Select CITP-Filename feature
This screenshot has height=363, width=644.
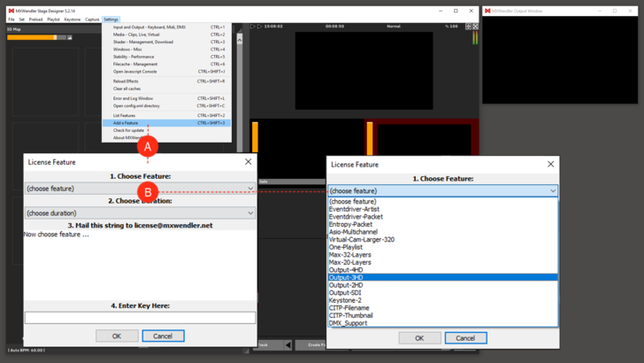(x=442, y=308)
